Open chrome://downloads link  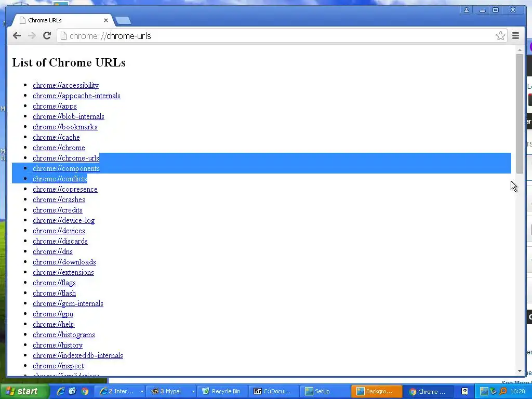pyautogui.click(x=64, y=262)
